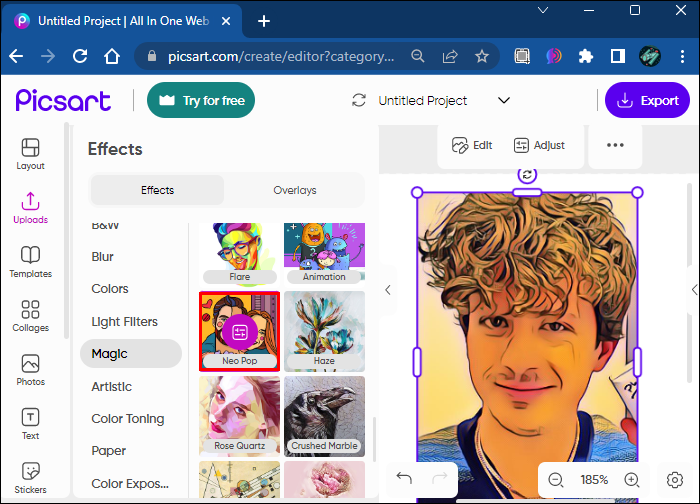Switch to the Effects tab
Screen dimensions: 700x504
pyautogui.click(x=157, y=190)
